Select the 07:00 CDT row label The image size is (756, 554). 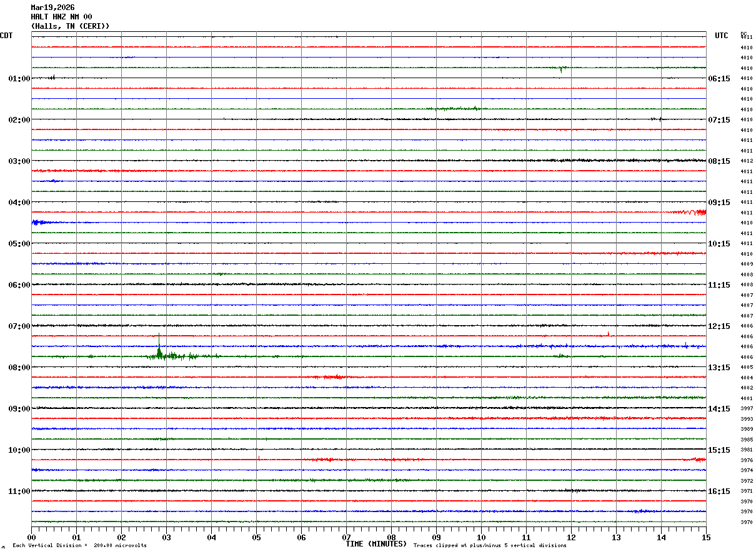click(19, 326)
